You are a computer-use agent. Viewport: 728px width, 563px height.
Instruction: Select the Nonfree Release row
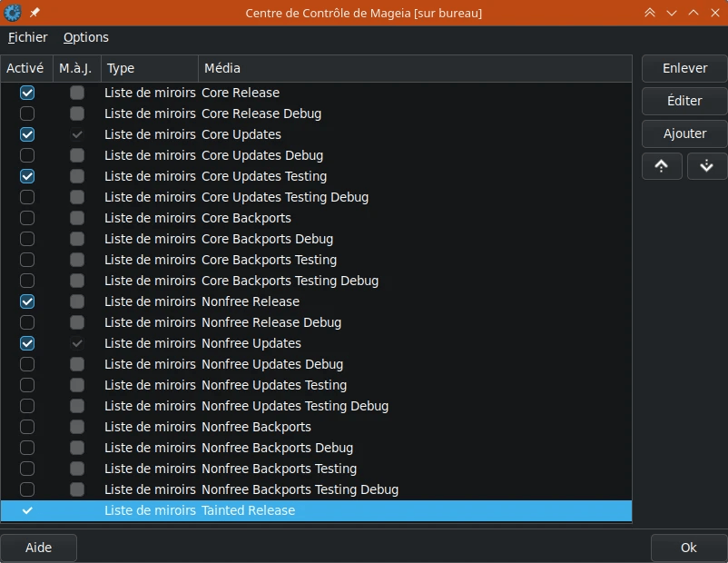tap(316, 301)
